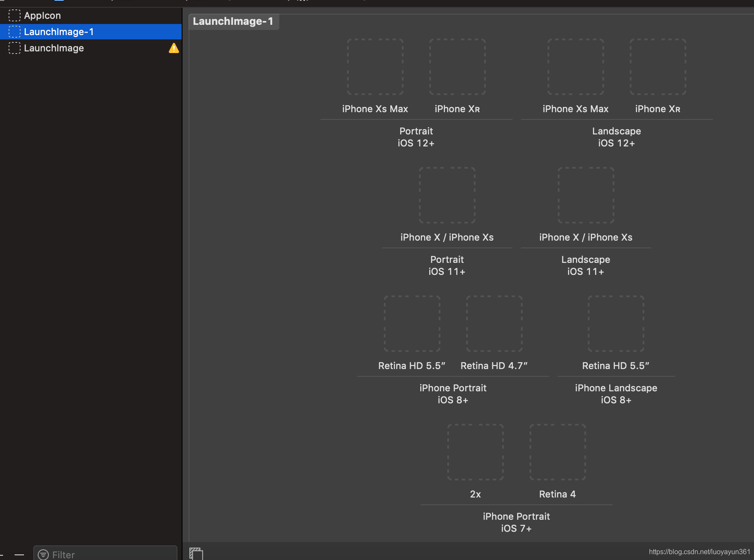
Task: Select the iPhone Xs Max Portrait iOS 12+ image well
Action: [x=375, y=67]
